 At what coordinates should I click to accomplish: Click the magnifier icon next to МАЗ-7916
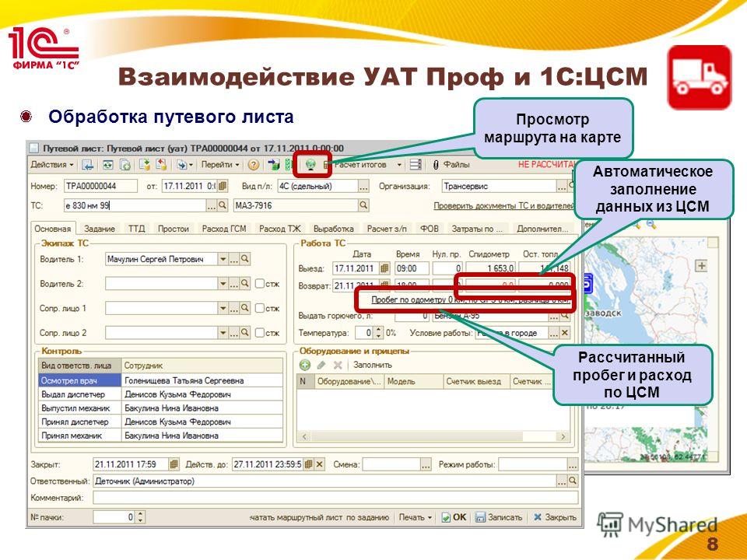363,205
